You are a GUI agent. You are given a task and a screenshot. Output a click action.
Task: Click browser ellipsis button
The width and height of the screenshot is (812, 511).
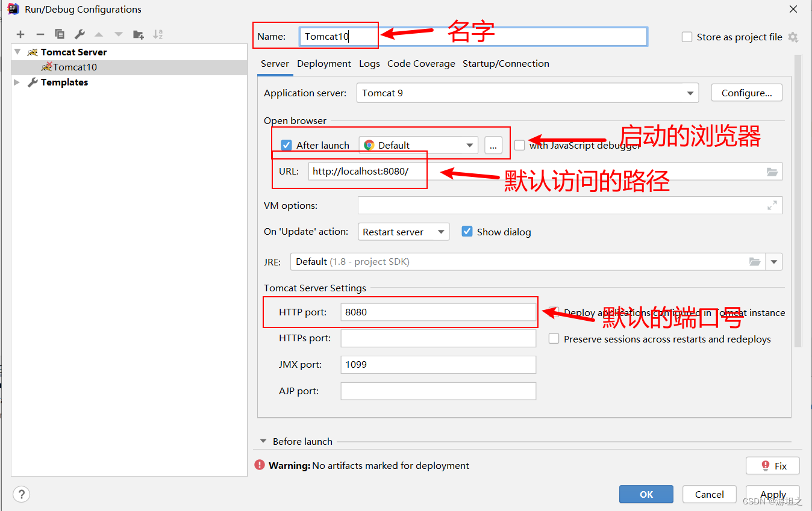493,145
